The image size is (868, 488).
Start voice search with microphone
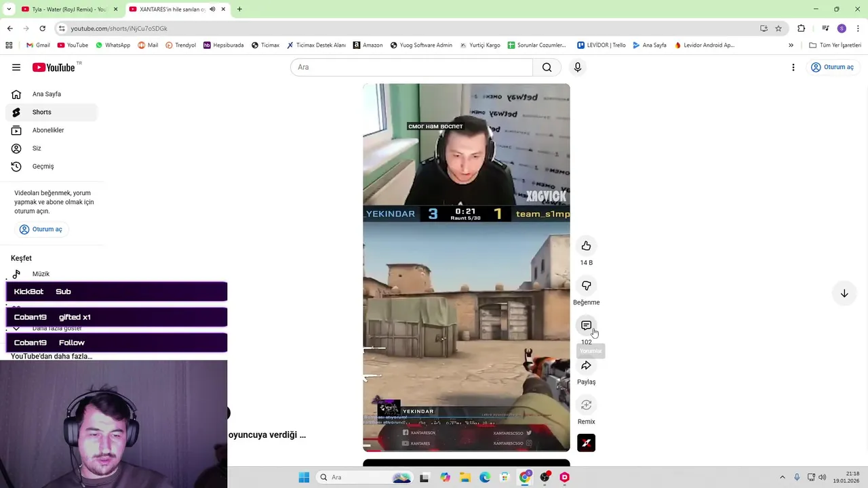click(577, 67)
